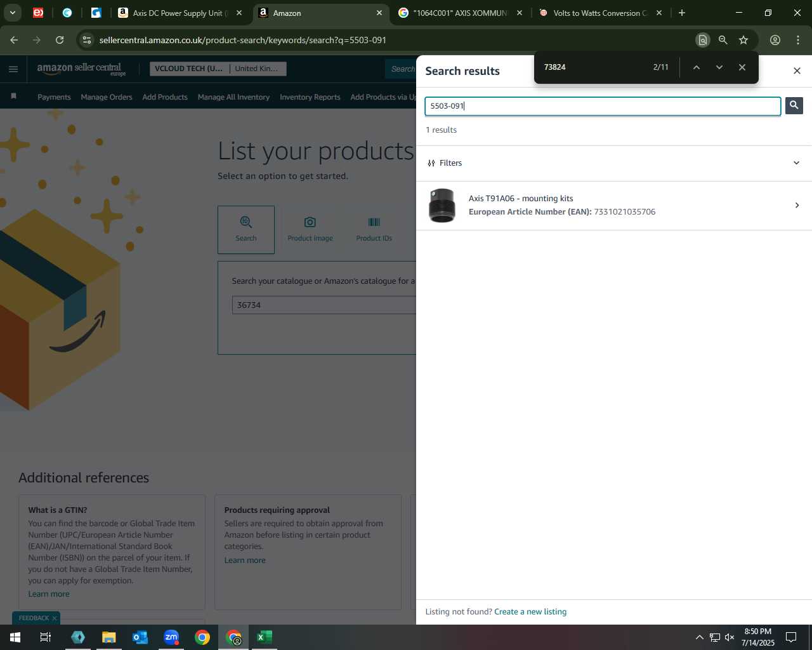812x650 pixels.
Task: Open Manage All Inventory menu
Action: click(x=233, y=97)
